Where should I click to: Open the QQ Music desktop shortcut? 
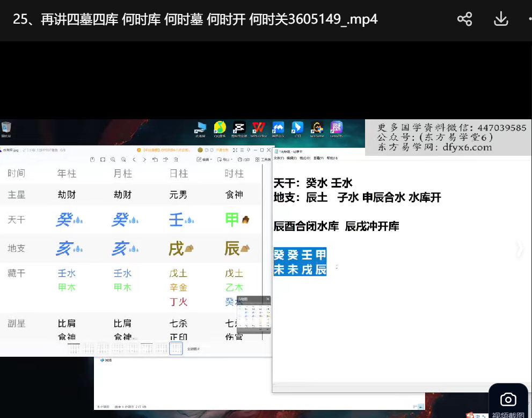pos(220,129)
